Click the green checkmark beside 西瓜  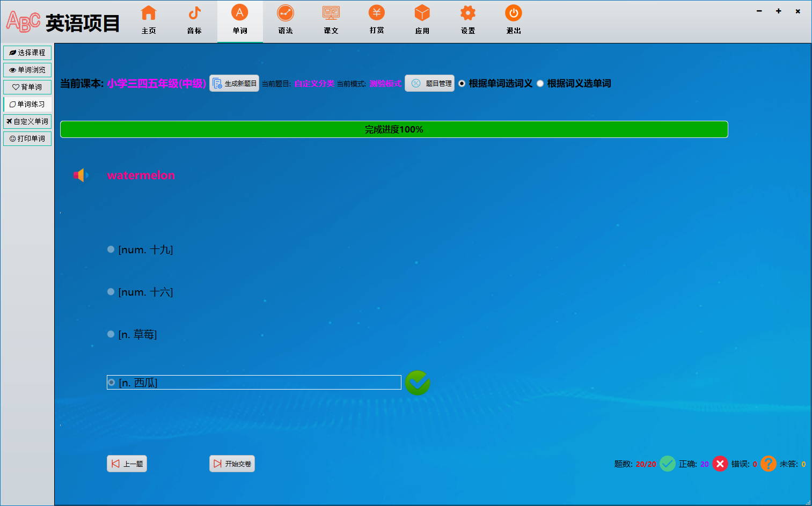[418, 383]
